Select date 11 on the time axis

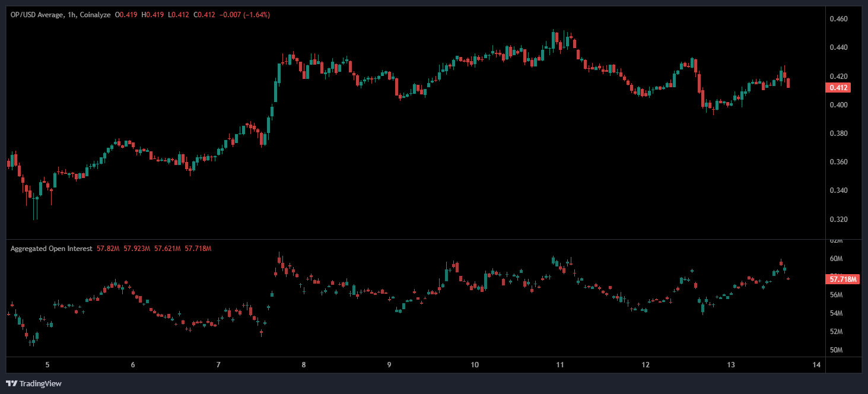559,365
